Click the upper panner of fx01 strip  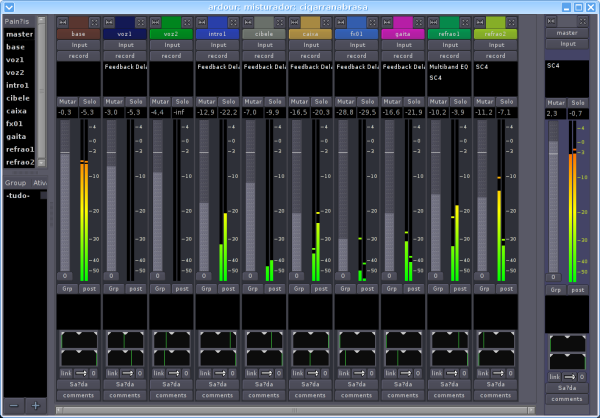pos(357,340)
